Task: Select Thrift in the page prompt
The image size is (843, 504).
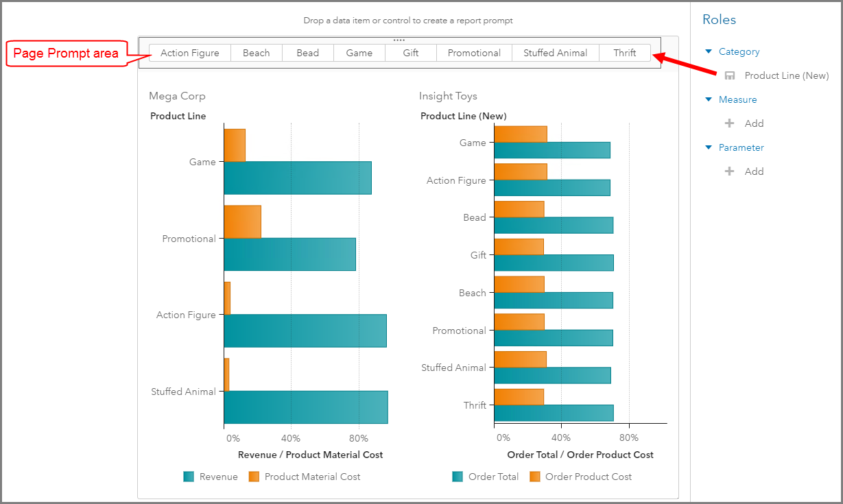Action: [x=624, y=53]
